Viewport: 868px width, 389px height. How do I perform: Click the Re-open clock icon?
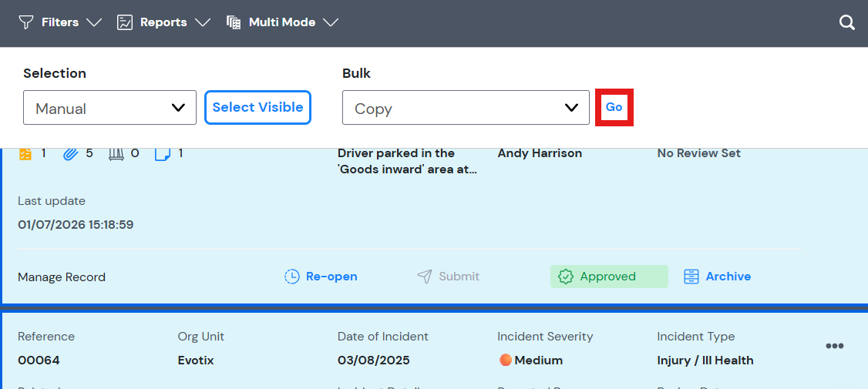click(x=291, y=277)
